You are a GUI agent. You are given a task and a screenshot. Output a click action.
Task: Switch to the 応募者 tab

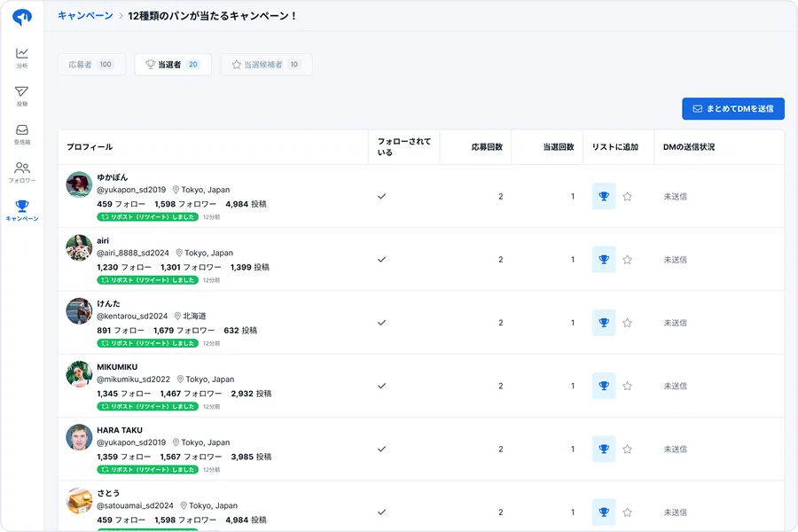click(x=92, y=65)
